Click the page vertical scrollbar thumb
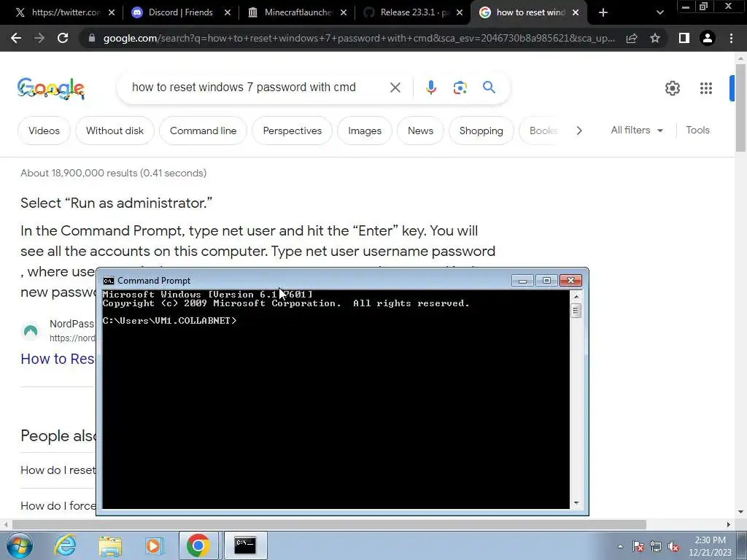This screenshot has width=747, height=560. point(740,108)
